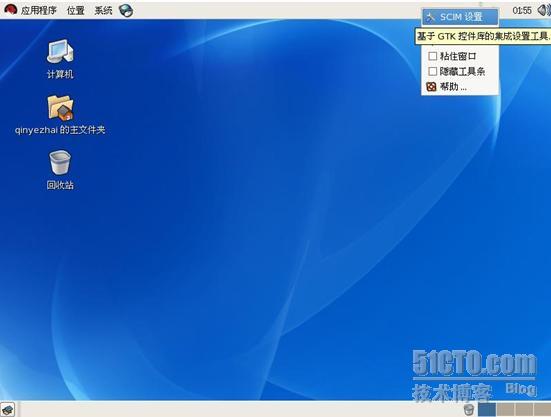551x417 pixels.
Task: Open the 帮助 menu entry
Action: coord(460,87)
